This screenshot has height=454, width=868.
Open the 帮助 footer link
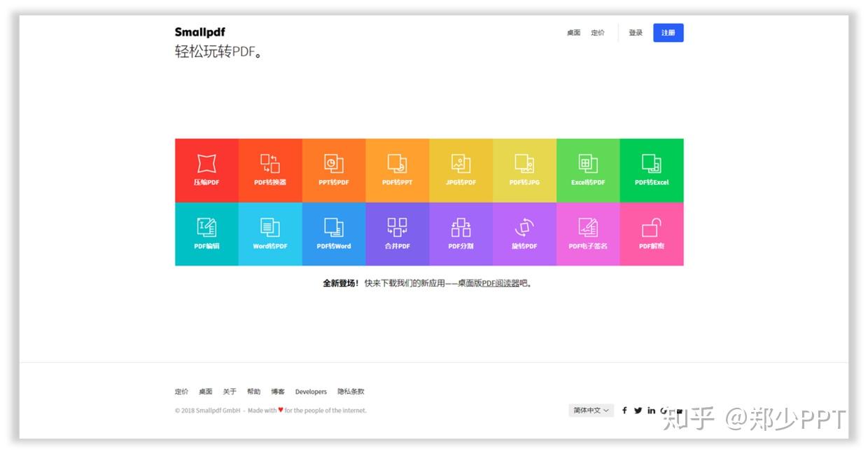tap(253, 392)
